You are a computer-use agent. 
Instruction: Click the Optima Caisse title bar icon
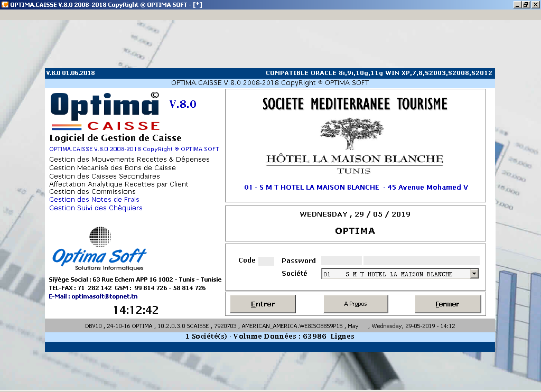click(x=5, y=4)
